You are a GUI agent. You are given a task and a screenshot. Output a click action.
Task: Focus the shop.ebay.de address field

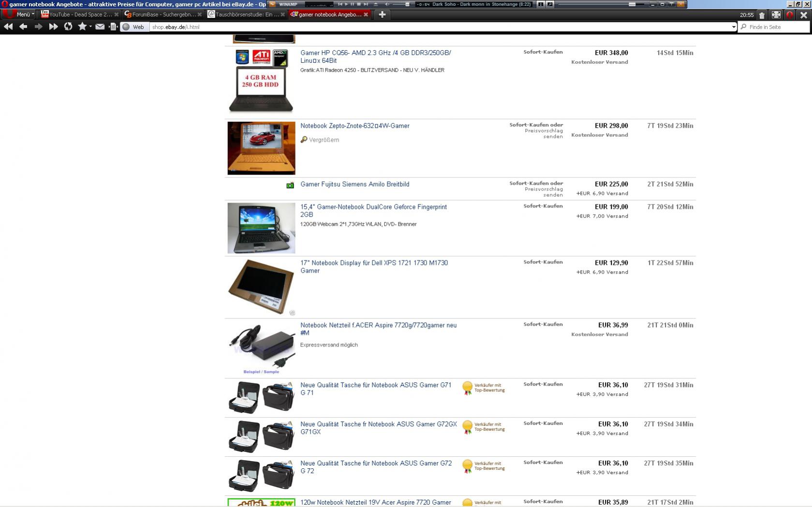coord(440,27)
